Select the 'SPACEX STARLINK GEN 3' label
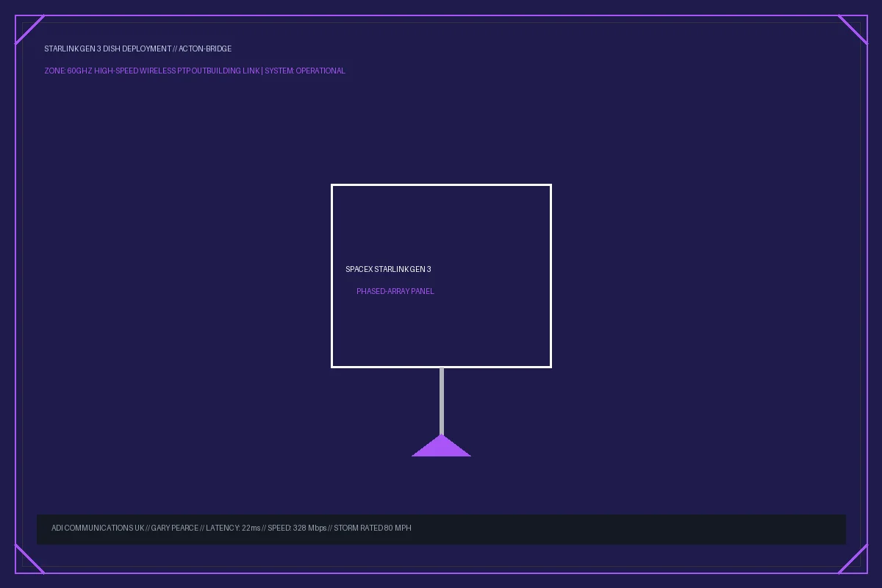Image resolution: width=882 pixels, height=588 pixels. (x=388, y=269)
